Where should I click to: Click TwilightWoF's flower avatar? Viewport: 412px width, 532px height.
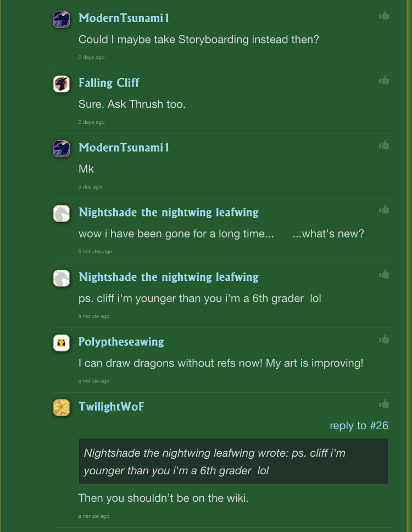point(62,408)
